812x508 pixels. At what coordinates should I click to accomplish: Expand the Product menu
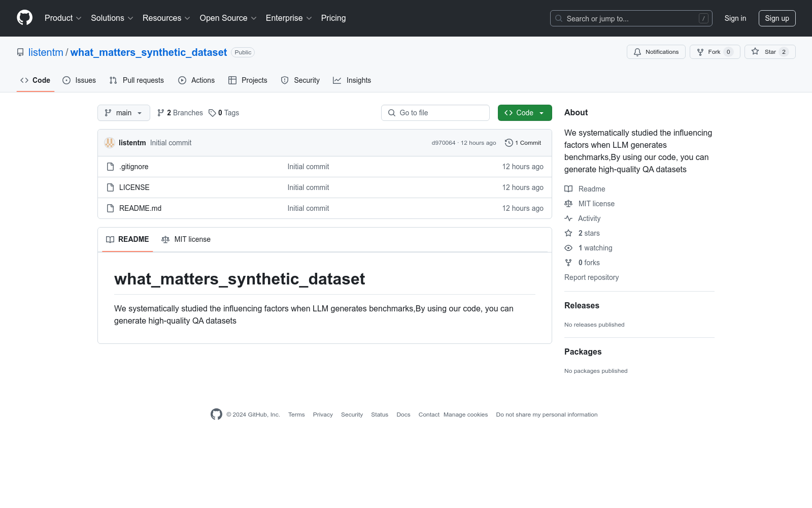[x=63, y=18]
